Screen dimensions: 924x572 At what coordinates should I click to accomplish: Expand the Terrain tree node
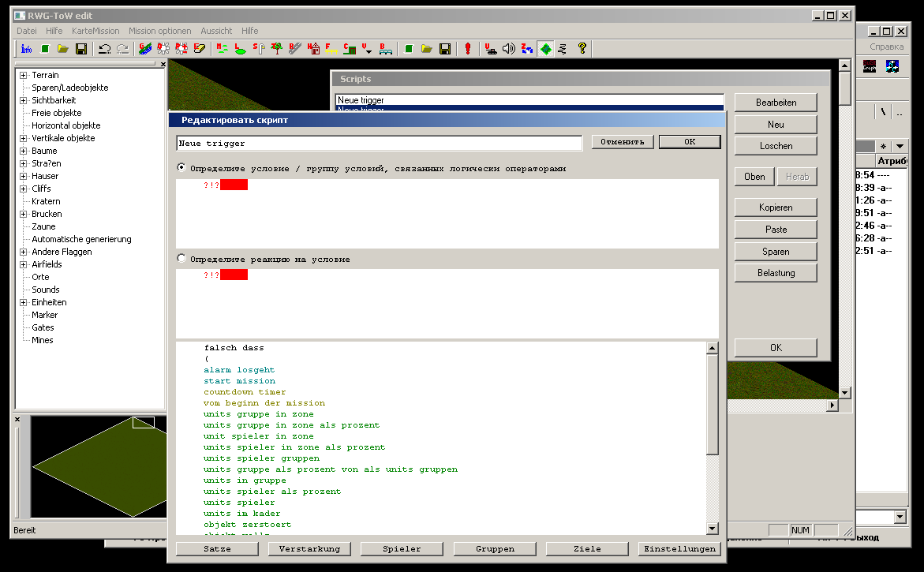(x=24, y=76)
